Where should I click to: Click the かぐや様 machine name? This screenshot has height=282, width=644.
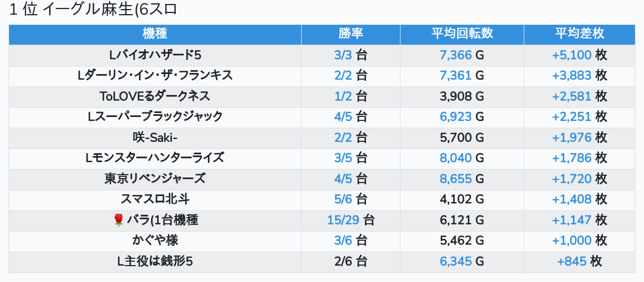(x=155, y=240)
